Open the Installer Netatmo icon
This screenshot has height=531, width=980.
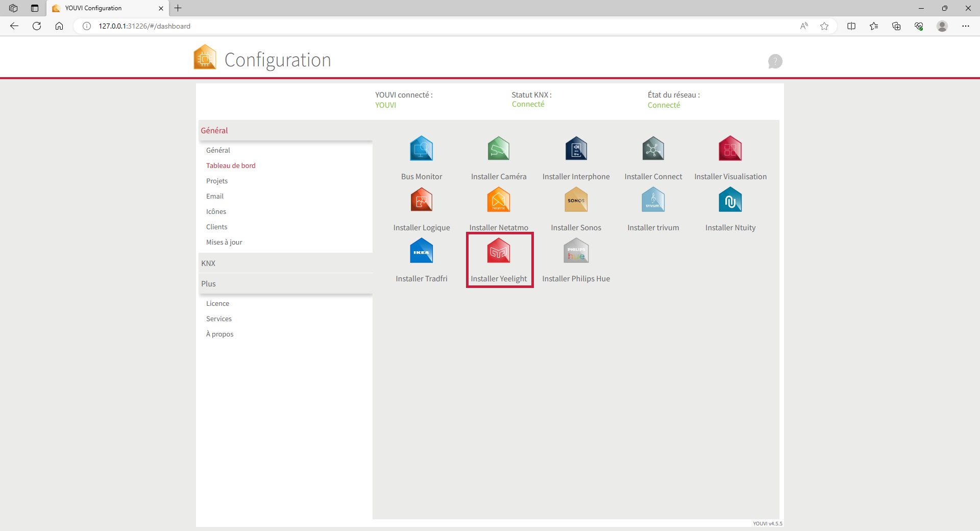(499, 200)
